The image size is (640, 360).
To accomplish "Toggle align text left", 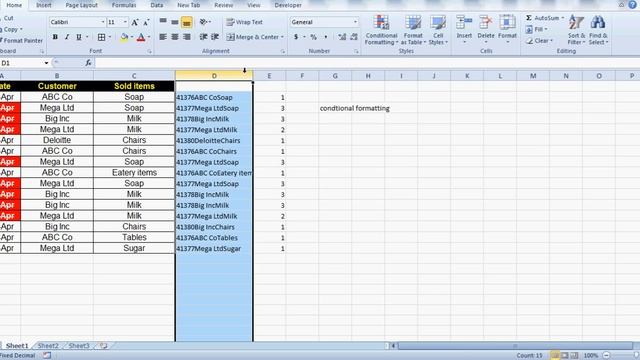I will (163, 37).
